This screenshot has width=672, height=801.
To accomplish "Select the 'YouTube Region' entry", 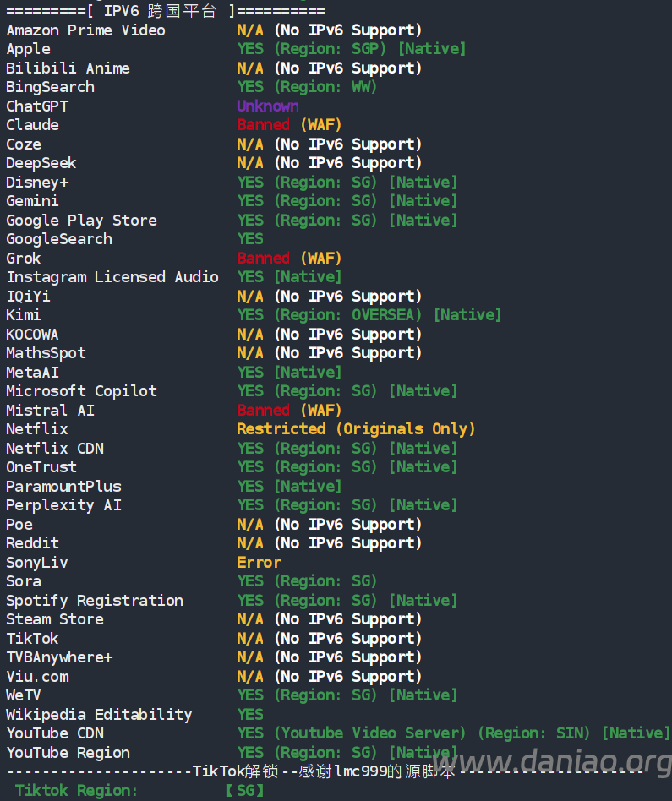I will pos(68,753).
